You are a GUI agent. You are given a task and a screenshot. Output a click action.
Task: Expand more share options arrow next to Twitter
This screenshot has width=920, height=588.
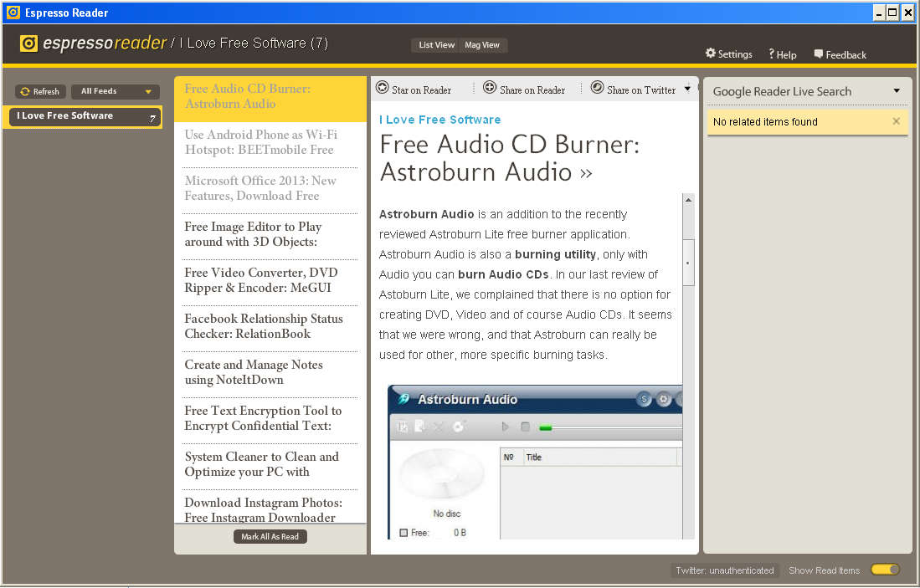[687, 89]
